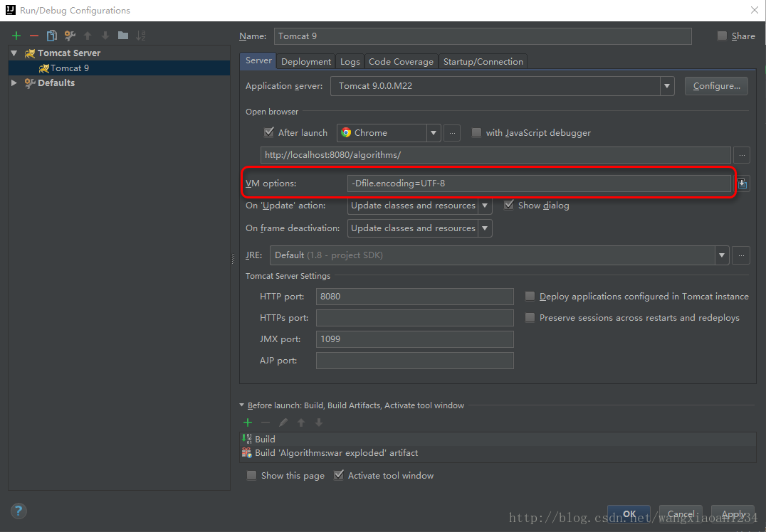
Task: Check the Show this page option
Action: pyautogui.click(x=251, y=475)
